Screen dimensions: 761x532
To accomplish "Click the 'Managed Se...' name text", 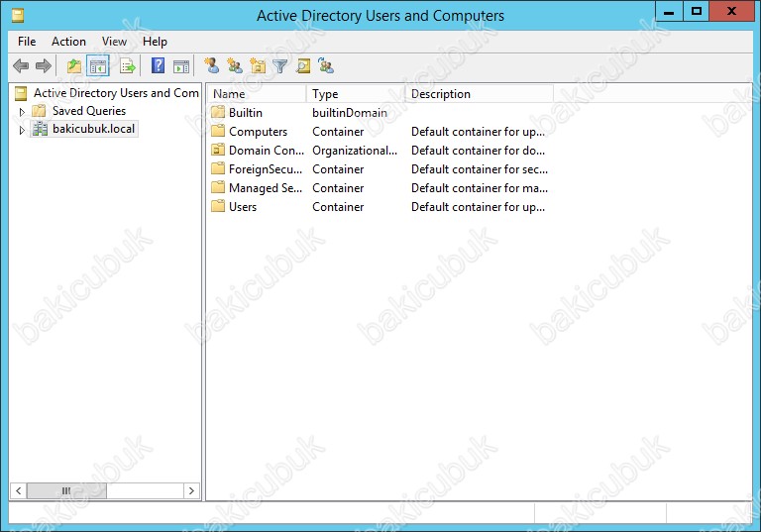I will [266, 188].
